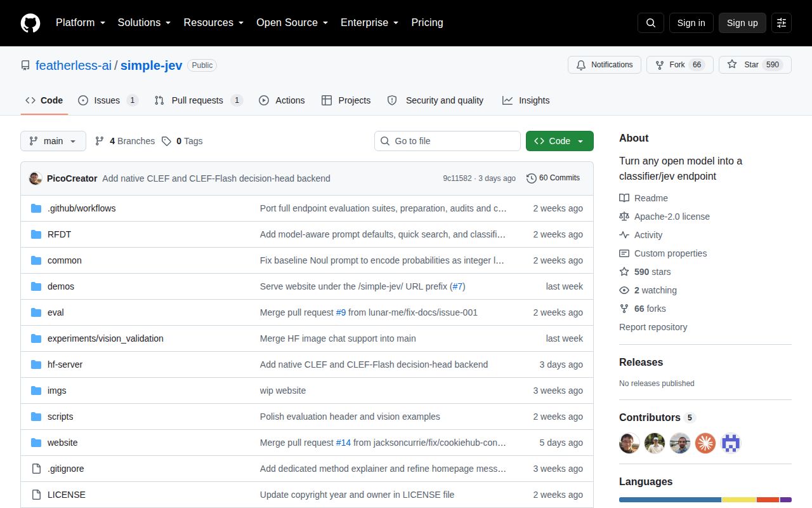Click the Report repository link
This screenshot has width=812, height=508.
[x=653, y=327]
